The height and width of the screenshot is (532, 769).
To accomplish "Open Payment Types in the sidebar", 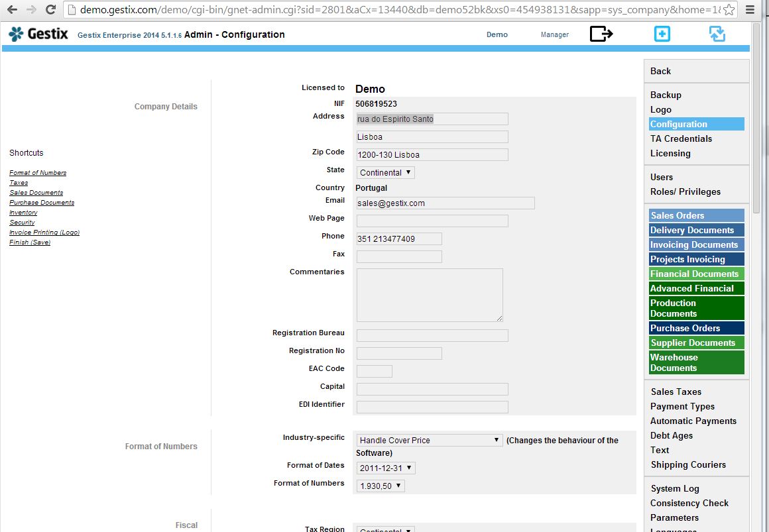I will pos(682,407).
